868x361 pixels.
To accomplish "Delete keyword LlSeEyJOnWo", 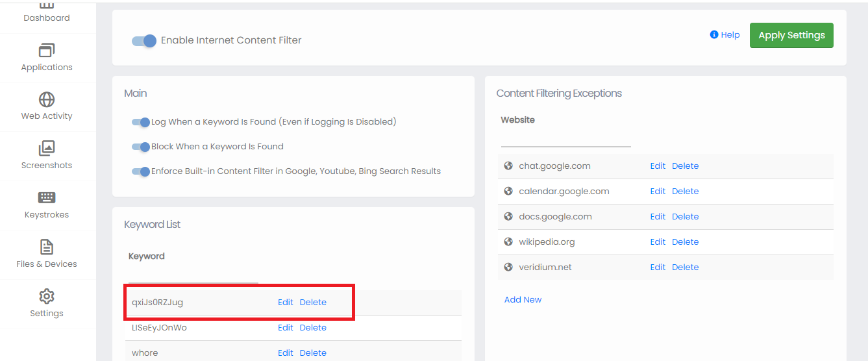I will tap(313, 327).
